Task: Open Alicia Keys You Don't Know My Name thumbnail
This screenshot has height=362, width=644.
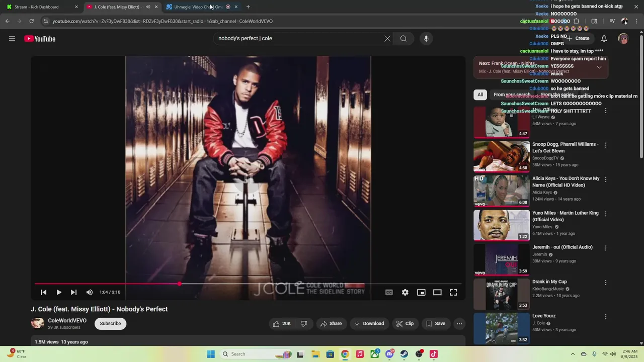Action: 502,191
